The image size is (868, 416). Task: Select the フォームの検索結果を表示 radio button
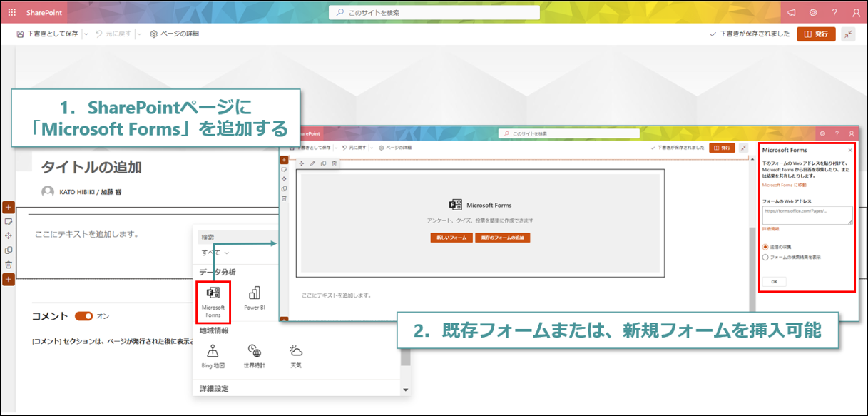pyautogui.click(x=765, y=257)
